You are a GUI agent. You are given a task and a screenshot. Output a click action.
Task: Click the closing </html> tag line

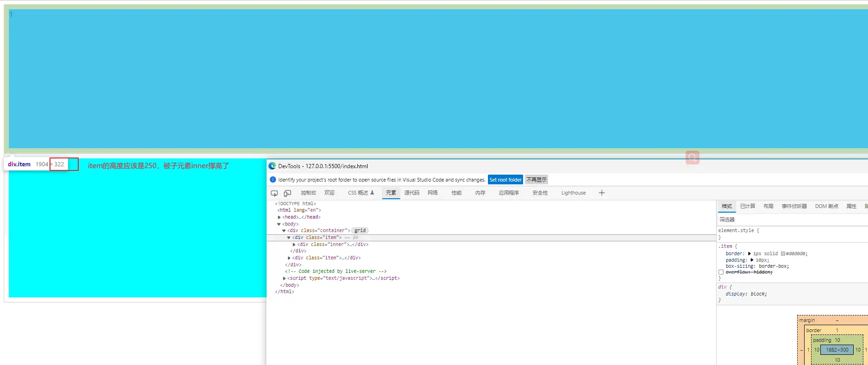point(285,292)
